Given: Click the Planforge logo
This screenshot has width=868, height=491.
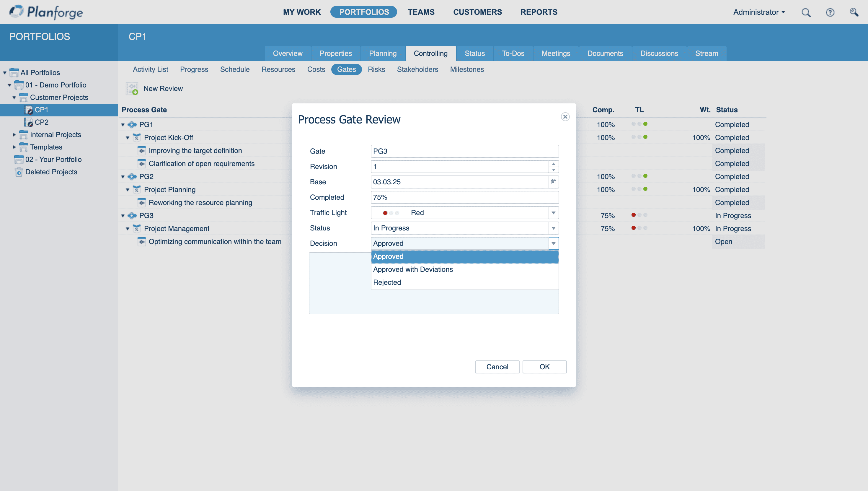Looking at the screenshot, I should point(46,12).
